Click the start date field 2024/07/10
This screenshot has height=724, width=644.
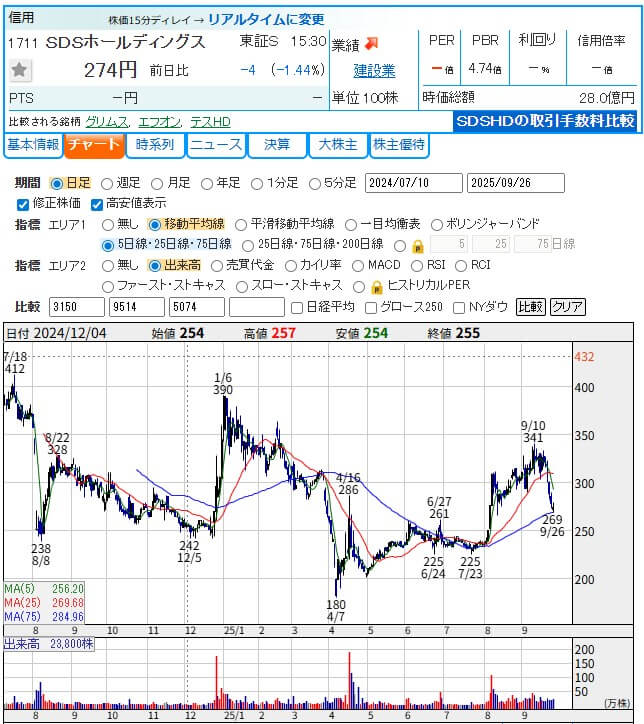[412, 183]
